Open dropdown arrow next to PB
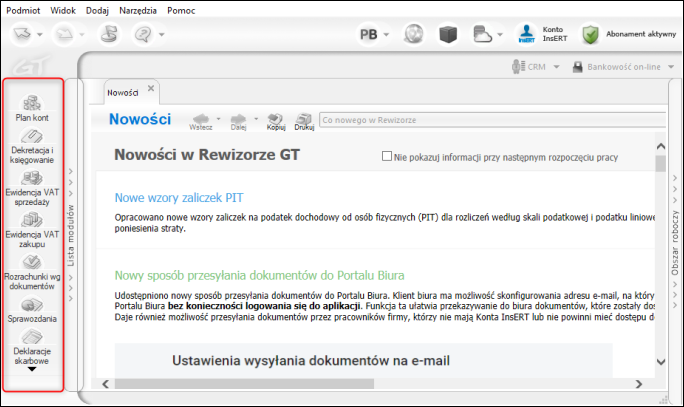 386,34
